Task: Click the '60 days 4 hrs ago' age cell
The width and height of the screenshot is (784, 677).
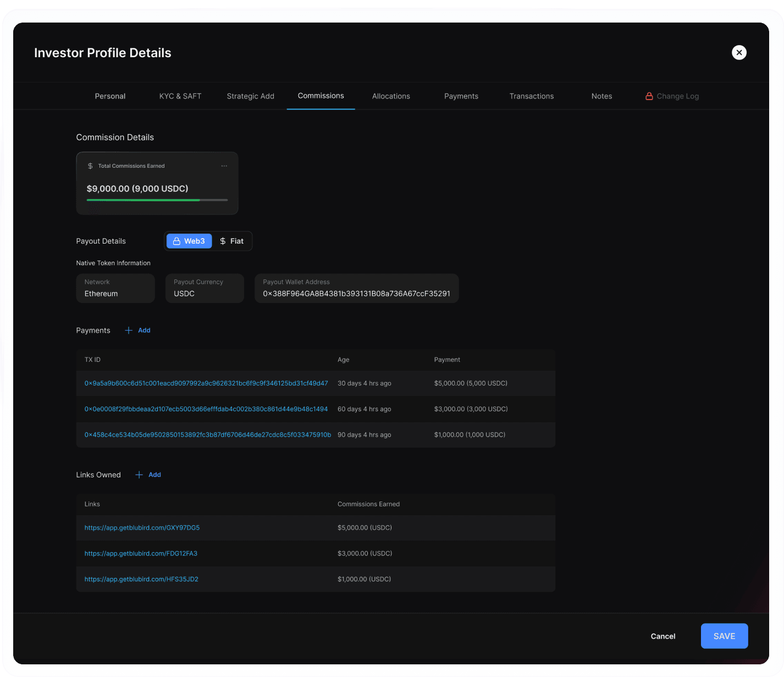Action: click(x=365, y=409)
